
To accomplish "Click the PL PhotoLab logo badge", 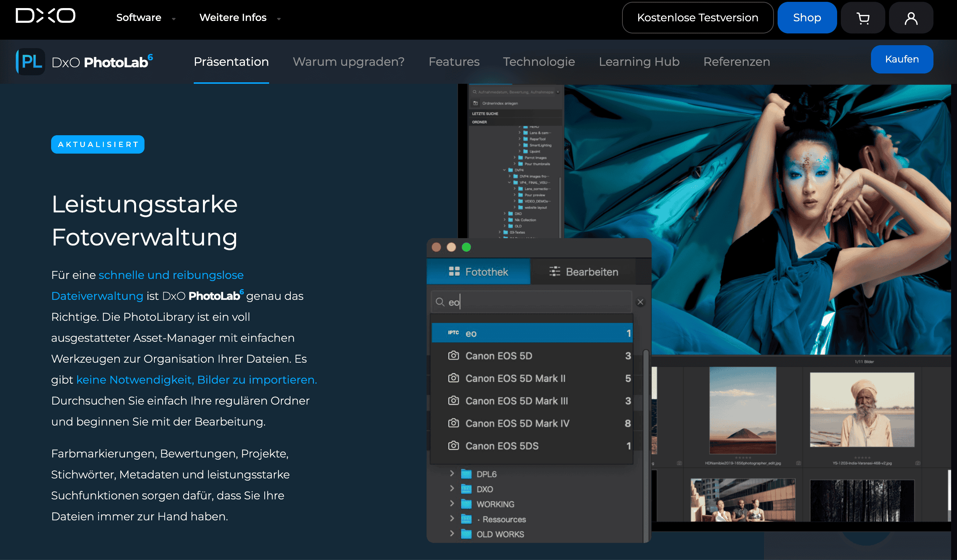I will [x=31, y=61].
